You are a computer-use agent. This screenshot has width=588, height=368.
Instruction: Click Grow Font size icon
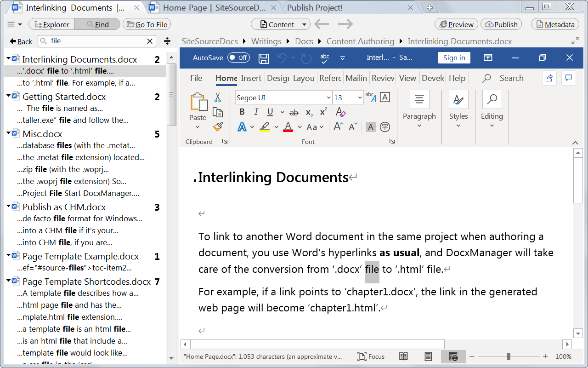338,127
